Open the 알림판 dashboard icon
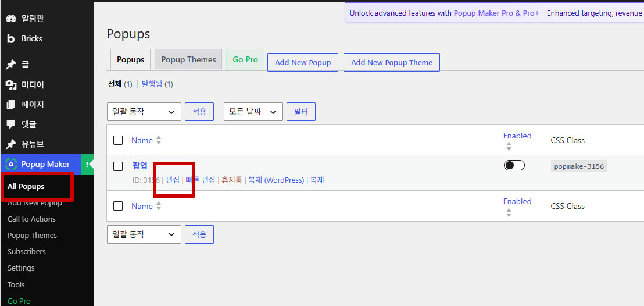This screenshot has width=644, height=306. click(x=11, y=19)
